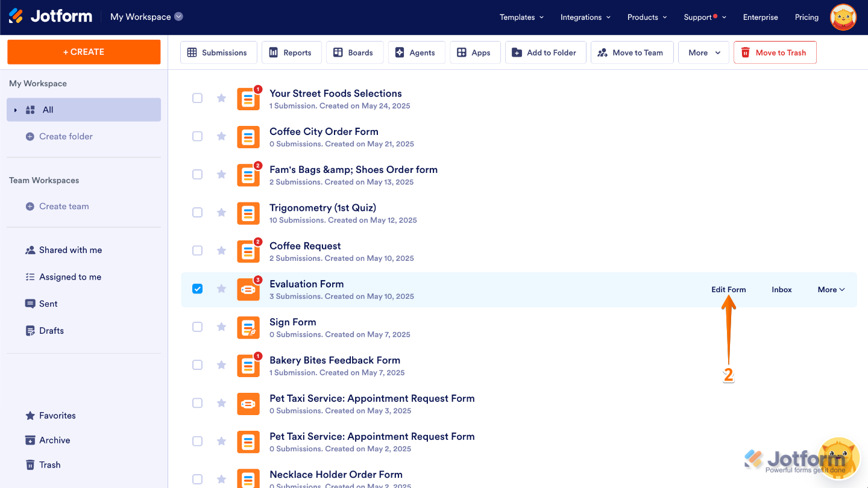The width and height of the screenshot is (868, 488).
Task: Open the Inbox for Evaluation Form
Action: pos(781,289)
